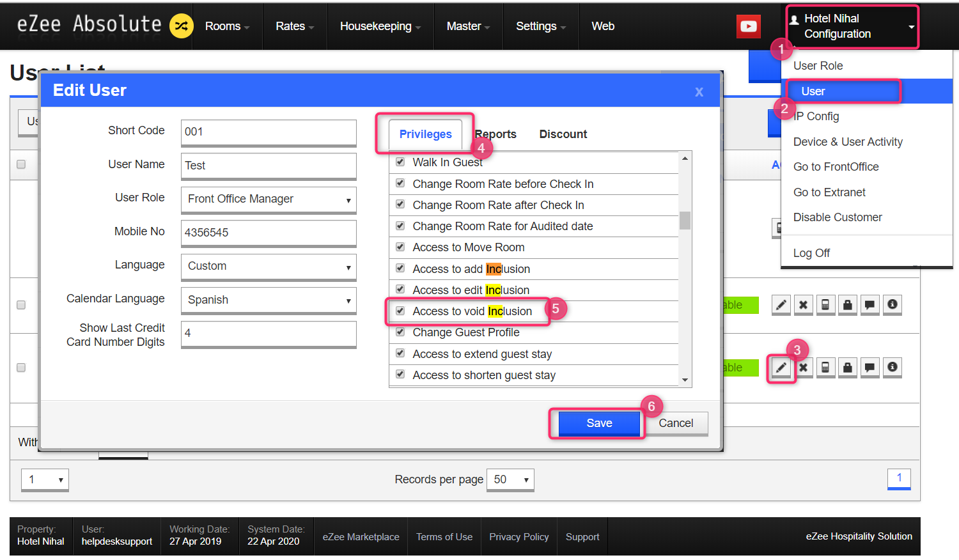Screen dimensions: 959x560
Task: Toggle Access to shorten guest stay checkbox
Action: click(400, 374)
